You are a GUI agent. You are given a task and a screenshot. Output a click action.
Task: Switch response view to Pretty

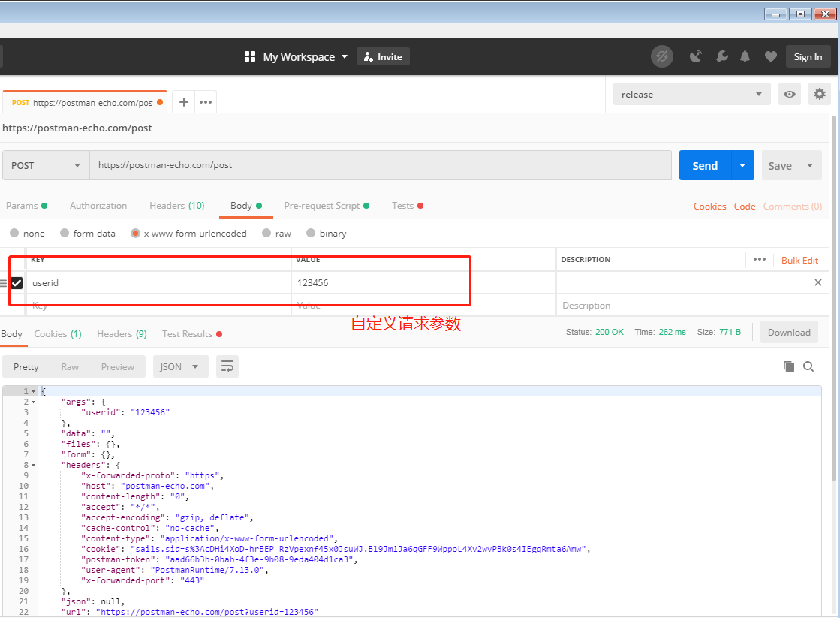coord(26,366)
